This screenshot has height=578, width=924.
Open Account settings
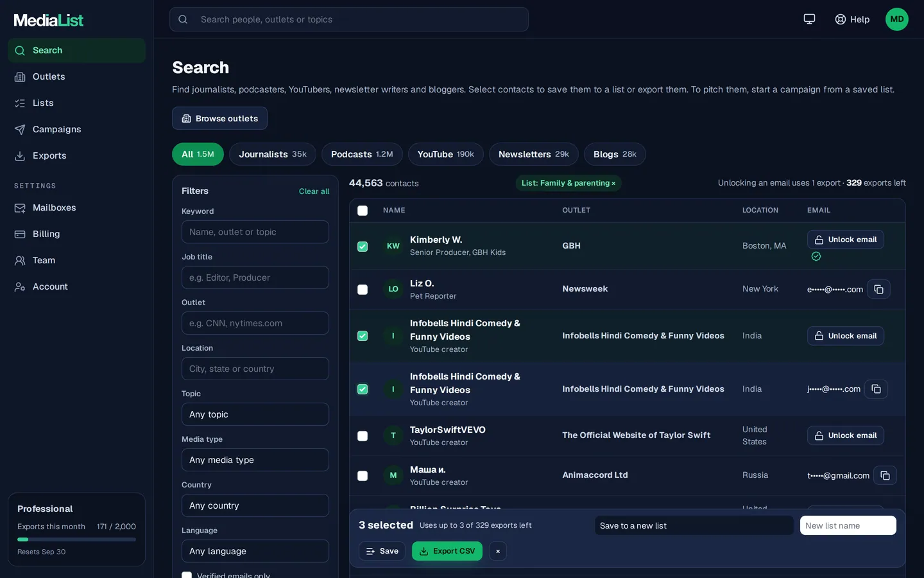tap(76, 286)
